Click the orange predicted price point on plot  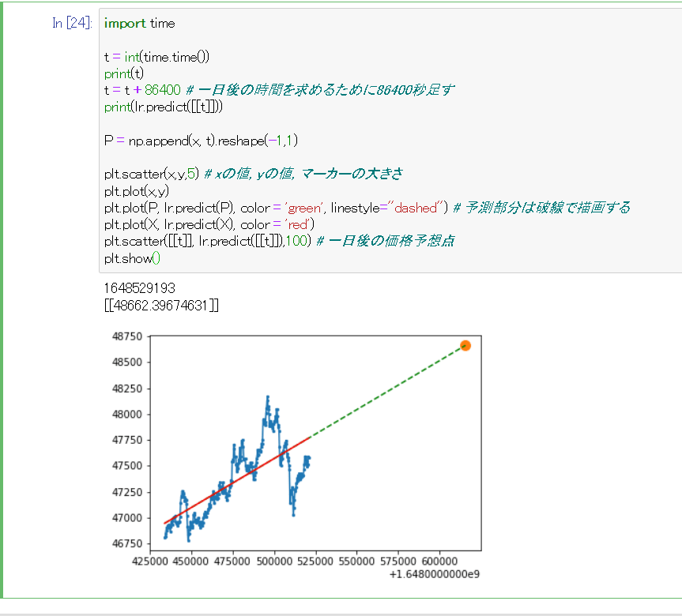[465, 346]
